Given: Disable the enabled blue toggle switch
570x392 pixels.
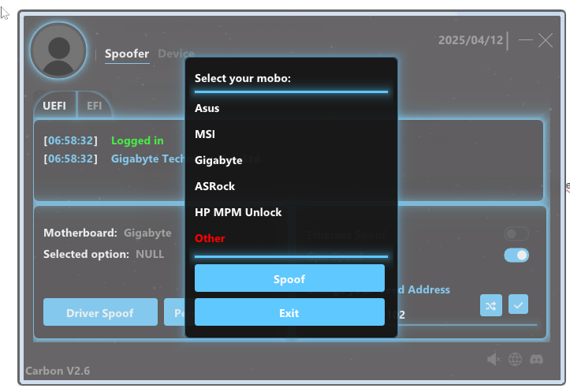Looking at the screenshot, I should tap(516, 255).
